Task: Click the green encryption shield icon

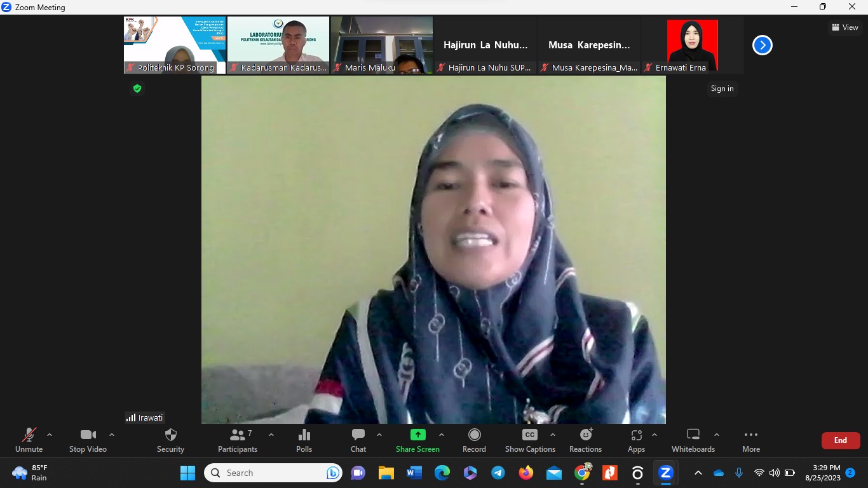Action: [x=137, y=88]
